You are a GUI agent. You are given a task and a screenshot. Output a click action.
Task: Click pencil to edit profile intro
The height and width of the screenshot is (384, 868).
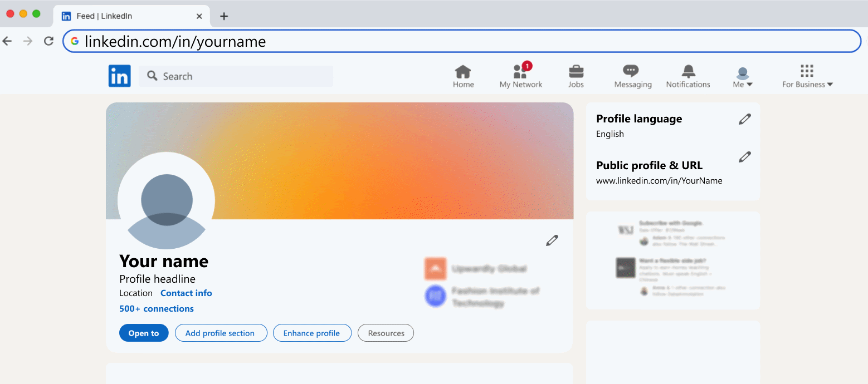pos(552,240)
